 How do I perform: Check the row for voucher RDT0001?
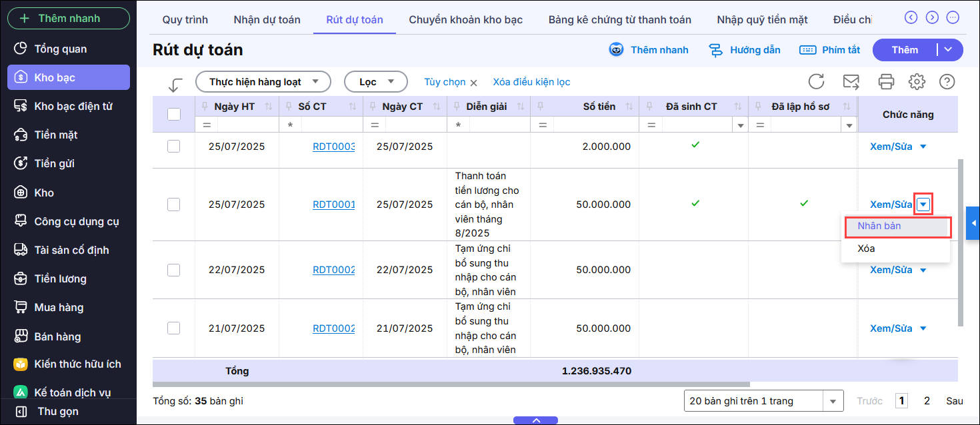(174, 205)
